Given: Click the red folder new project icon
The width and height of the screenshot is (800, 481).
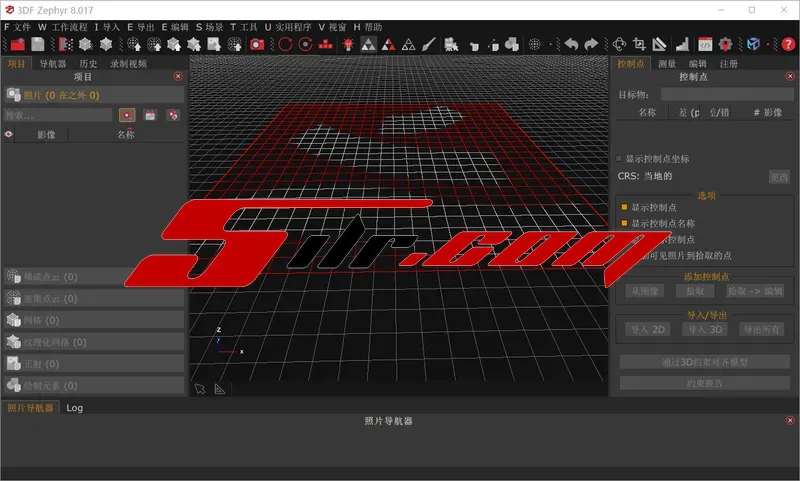Looking at the screenshot, I should pyautogui.click(x=18, y=45).
